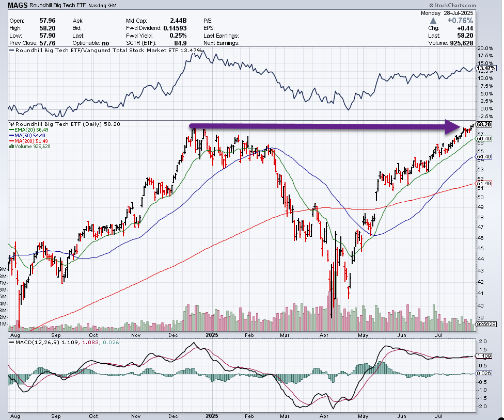Click the 51.49 MA tag on the axis

484,184
